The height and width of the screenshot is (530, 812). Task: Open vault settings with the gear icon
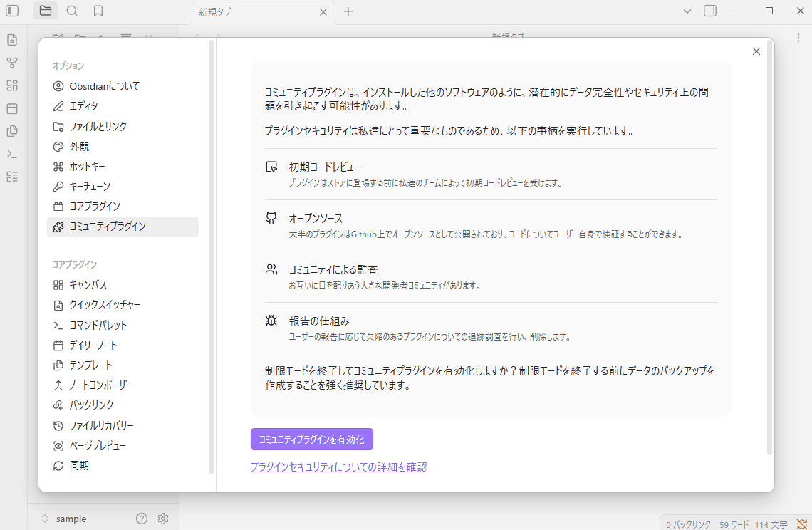[163, 519]
